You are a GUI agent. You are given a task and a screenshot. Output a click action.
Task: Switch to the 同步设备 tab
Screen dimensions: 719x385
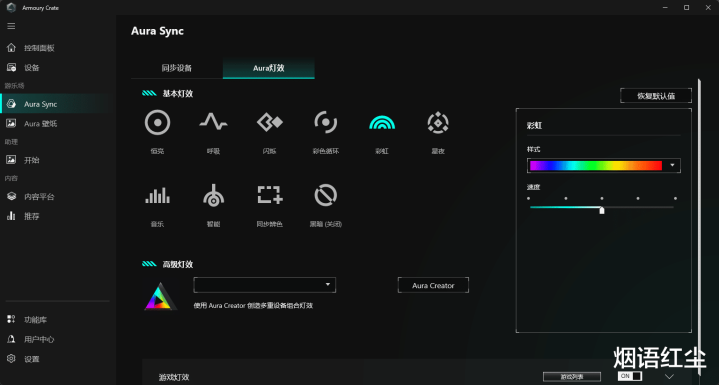[177, 68]
